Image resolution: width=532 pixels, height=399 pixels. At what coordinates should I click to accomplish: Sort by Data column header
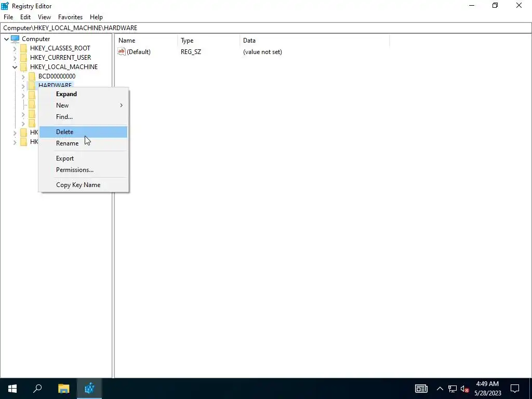coord(314,41)
